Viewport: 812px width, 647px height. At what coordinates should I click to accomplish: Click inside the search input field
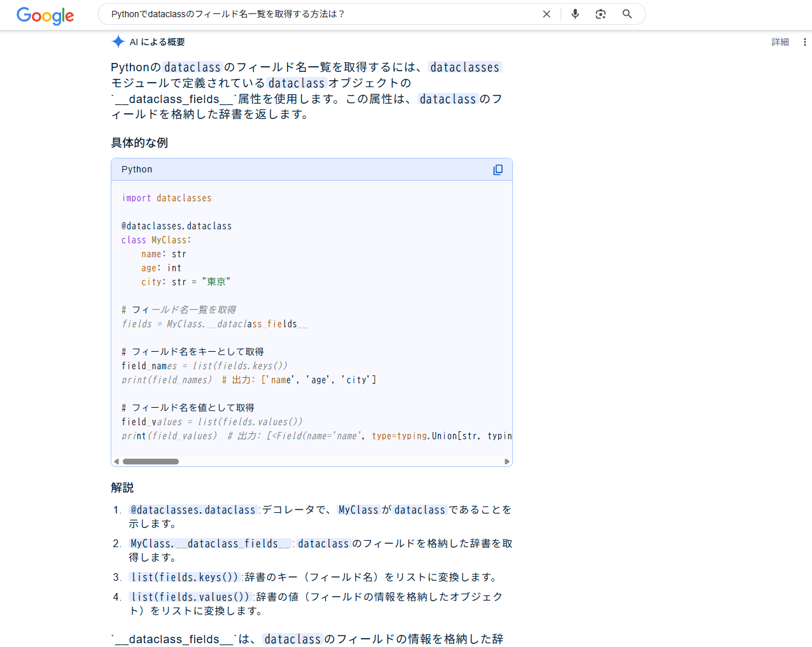[x=318, y=13]
